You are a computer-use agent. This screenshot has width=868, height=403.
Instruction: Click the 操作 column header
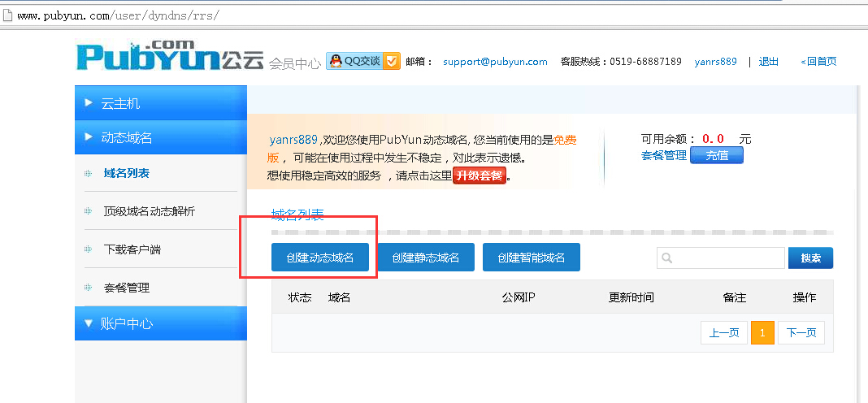pos(805,297)
